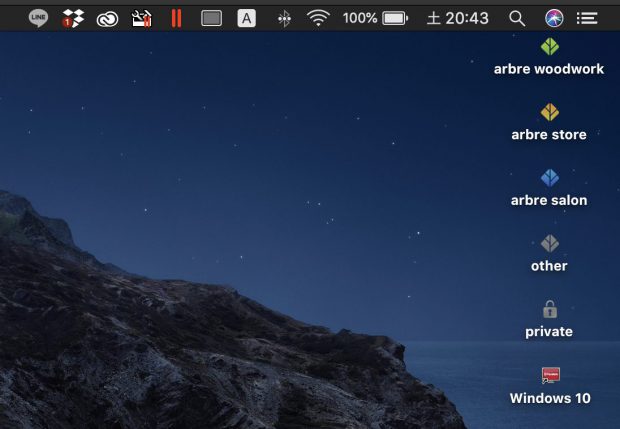620x429 pixels.
Task: Click the 'arbre store' label
Action: click(x=549, y=135)
